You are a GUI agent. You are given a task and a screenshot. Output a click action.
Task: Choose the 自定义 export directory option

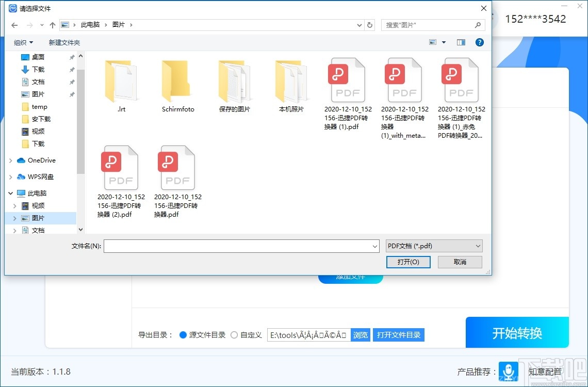pos(234,335)
